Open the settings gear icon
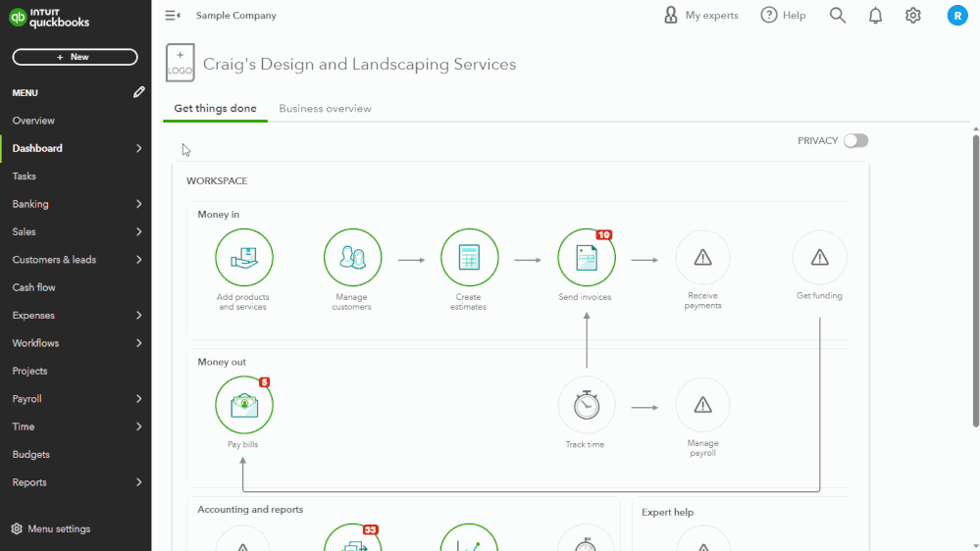 913,15
